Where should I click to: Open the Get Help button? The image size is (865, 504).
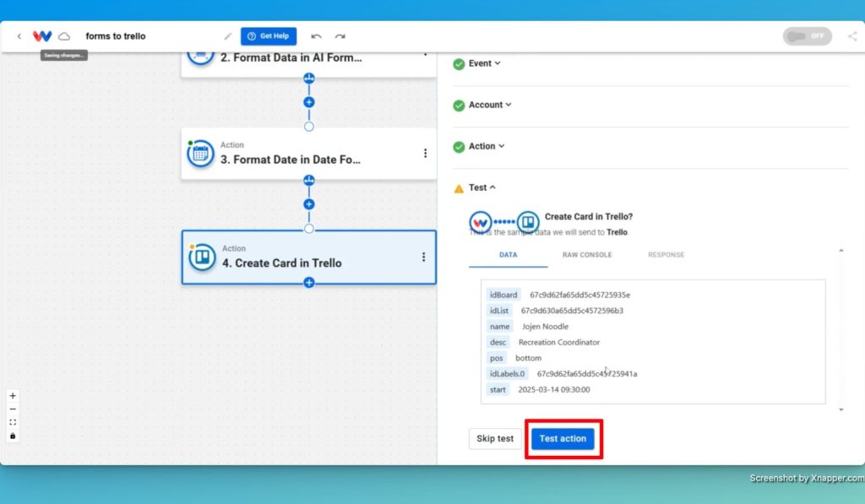[x=269, y=36]
